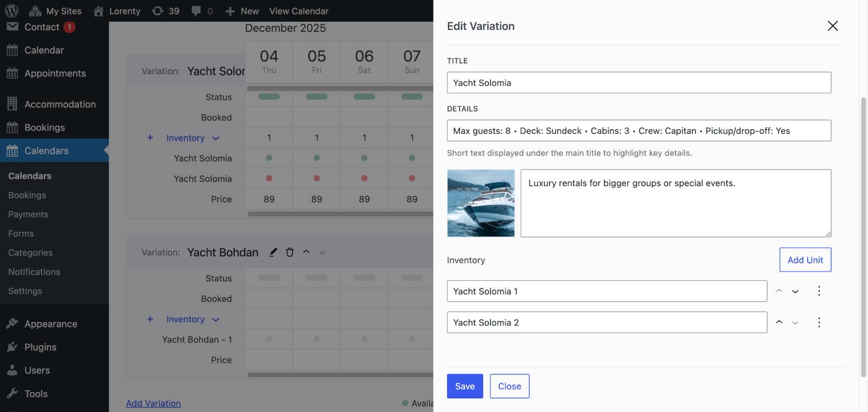Click the Add Variation link

pyautogui.click(x=153, y=403)
